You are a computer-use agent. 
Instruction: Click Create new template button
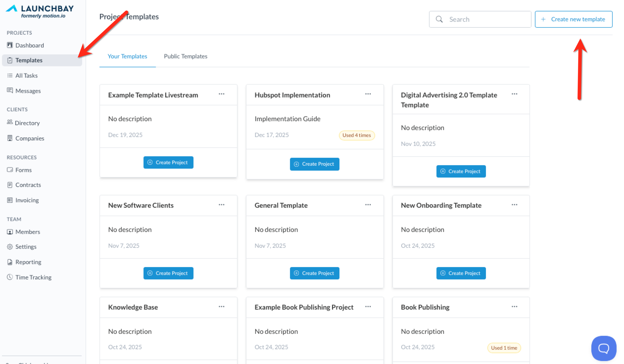click(x=573, y=19)
